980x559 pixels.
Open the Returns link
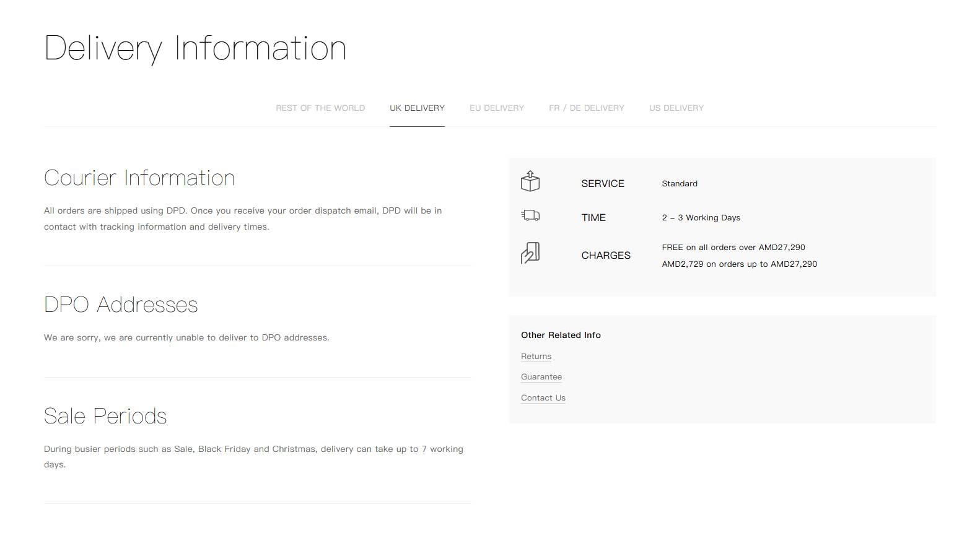[536, 356]
